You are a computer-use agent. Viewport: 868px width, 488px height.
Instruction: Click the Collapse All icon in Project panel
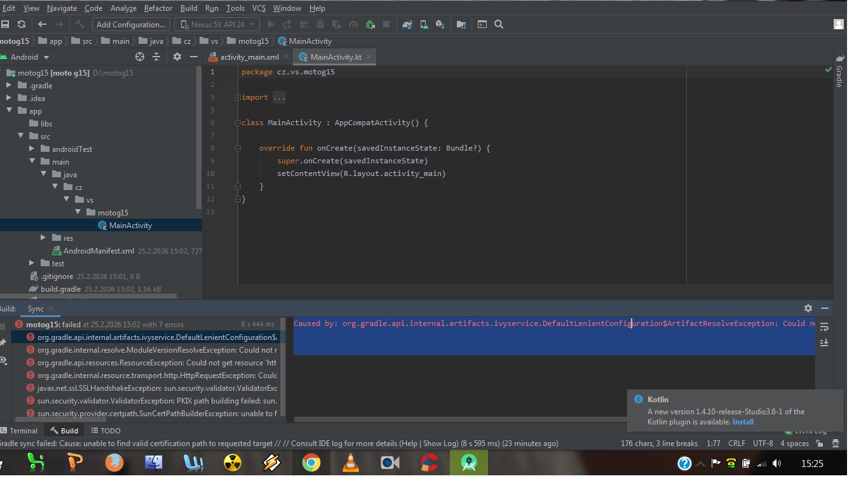[x=156, y=57]
